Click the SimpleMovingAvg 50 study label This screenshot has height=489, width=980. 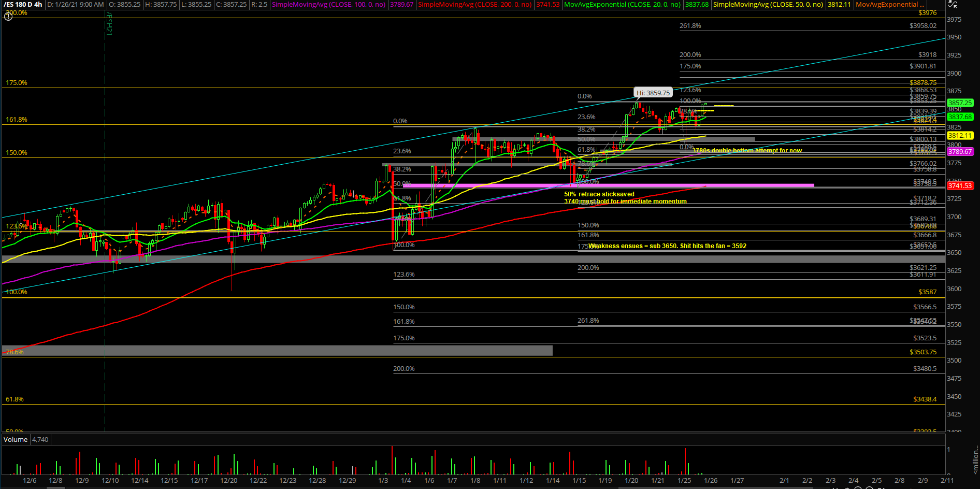(768, 4)
